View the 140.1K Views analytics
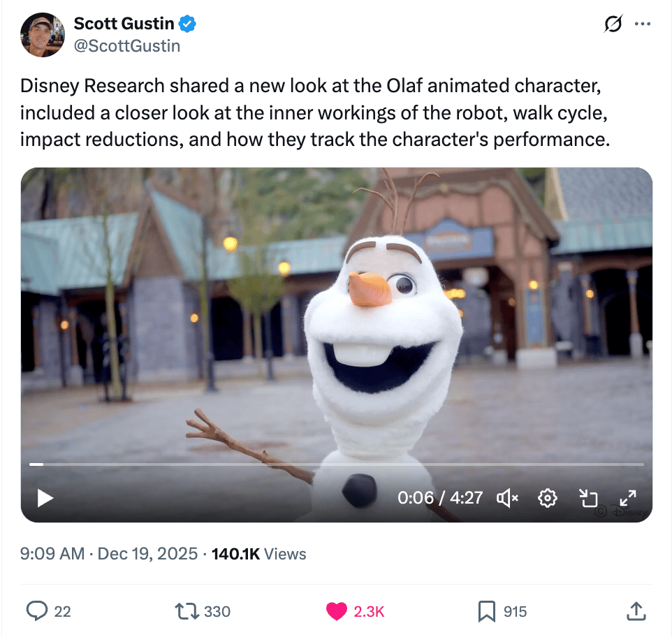Screen dimensions: 672x637 point(259,554)
